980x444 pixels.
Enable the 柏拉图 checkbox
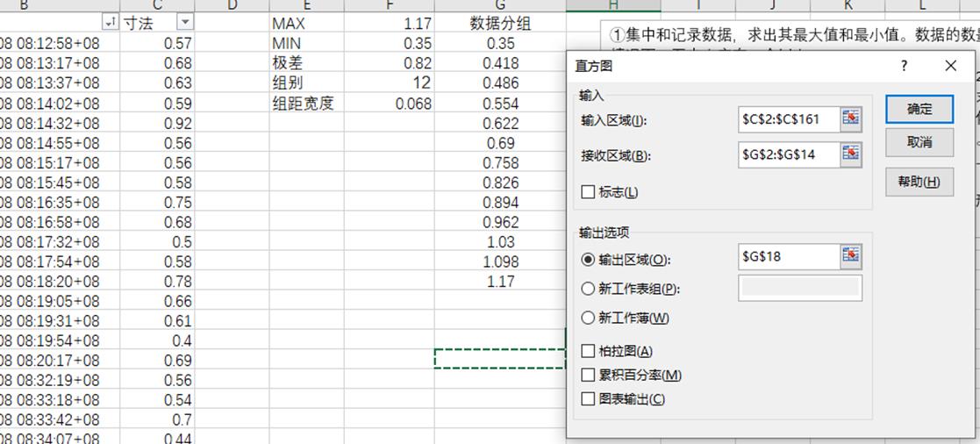pos(588,351)
